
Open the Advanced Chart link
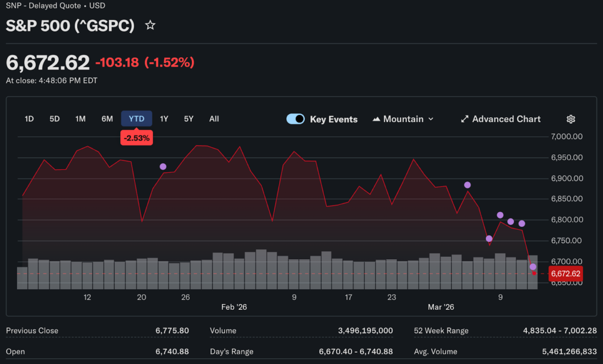(506, 119)
